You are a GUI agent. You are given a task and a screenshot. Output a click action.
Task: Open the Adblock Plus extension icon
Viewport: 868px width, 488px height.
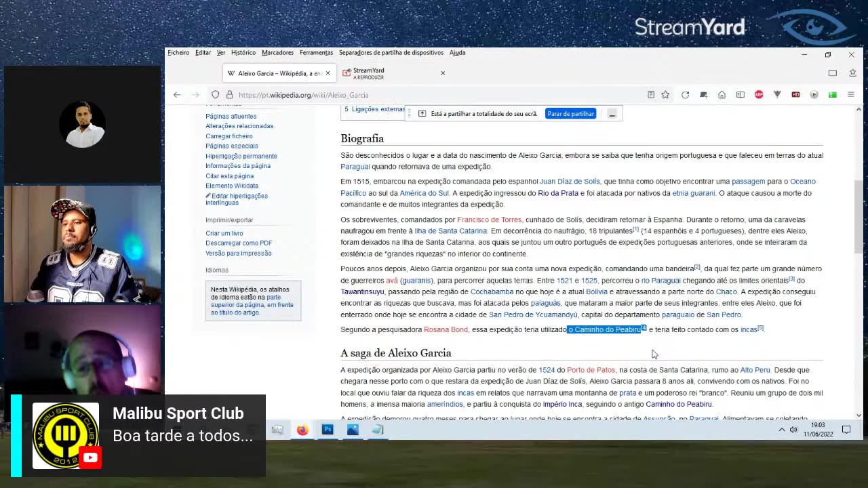point(759,95)
